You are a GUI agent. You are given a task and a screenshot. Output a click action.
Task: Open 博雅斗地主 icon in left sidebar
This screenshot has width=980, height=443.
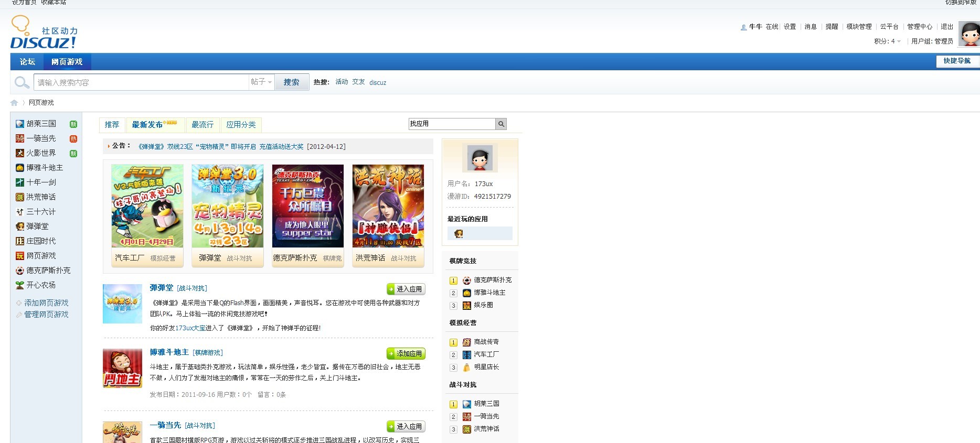click(x=20, y=168)
